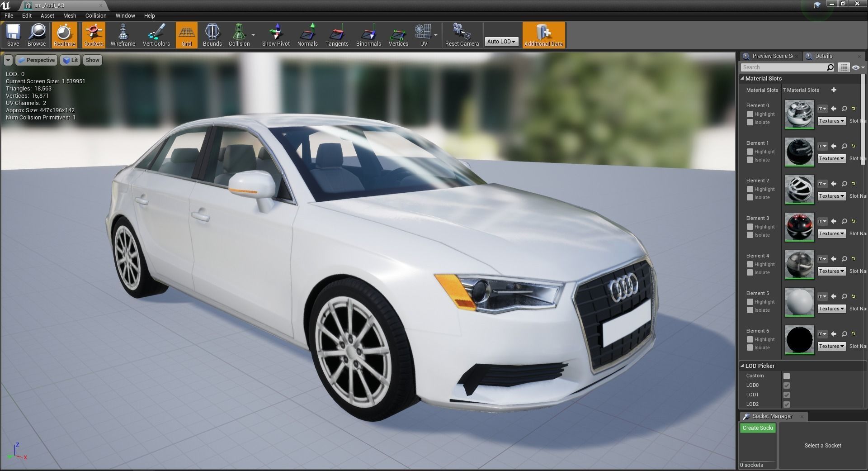Viewport: 868px width, 471px height.
Task: Collapse the LOD Picker section
Action: [x=742, y=366]
